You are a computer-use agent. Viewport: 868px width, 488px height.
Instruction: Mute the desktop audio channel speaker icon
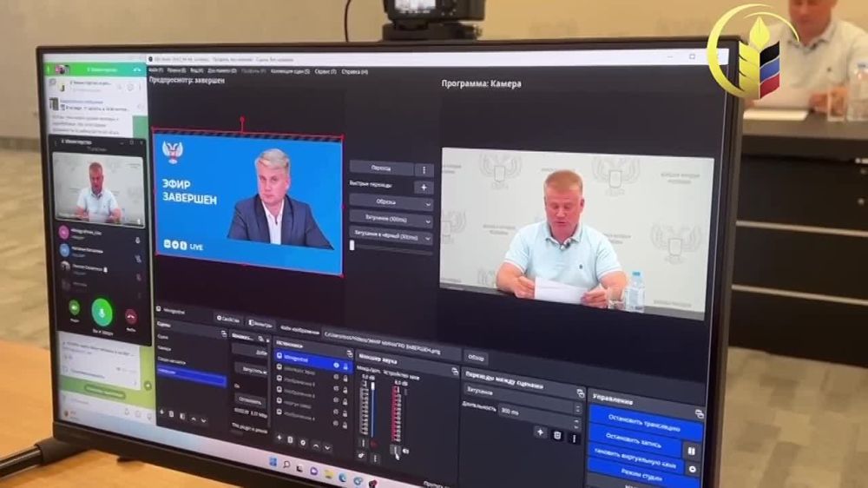pyautogui.click(x=405, y=452)
